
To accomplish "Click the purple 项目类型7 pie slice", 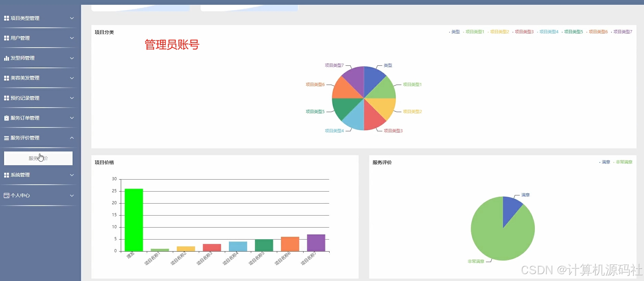I will point(356,79).
